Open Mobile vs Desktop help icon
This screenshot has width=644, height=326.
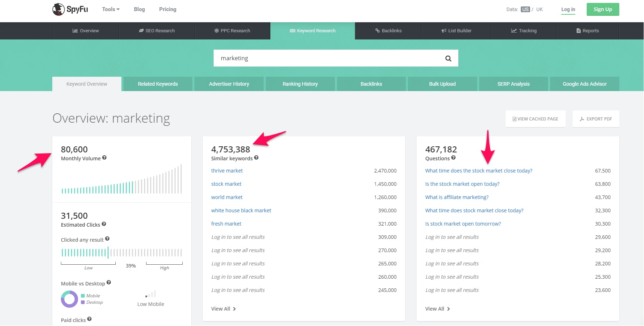pyautogui.click(x=109, y=283)
